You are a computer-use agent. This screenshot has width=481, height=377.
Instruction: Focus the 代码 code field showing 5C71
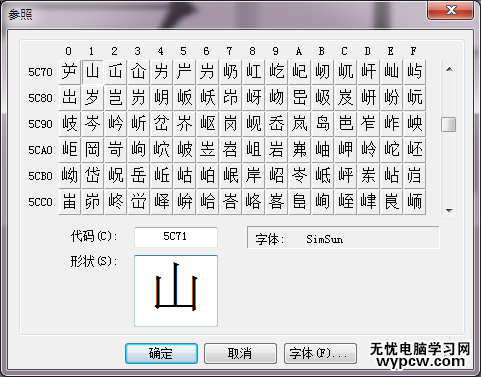[x=176, y=237]
